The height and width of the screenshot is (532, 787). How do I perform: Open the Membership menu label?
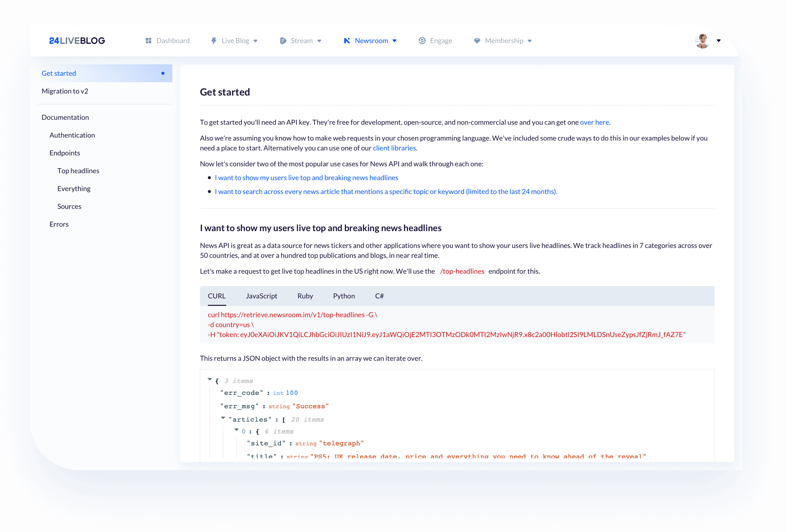point(504,41)
